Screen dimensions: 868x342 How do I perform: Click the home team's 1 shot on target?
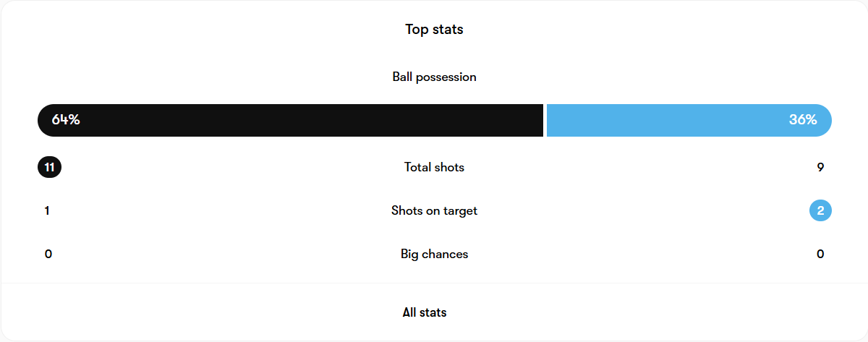coord(47,210)
